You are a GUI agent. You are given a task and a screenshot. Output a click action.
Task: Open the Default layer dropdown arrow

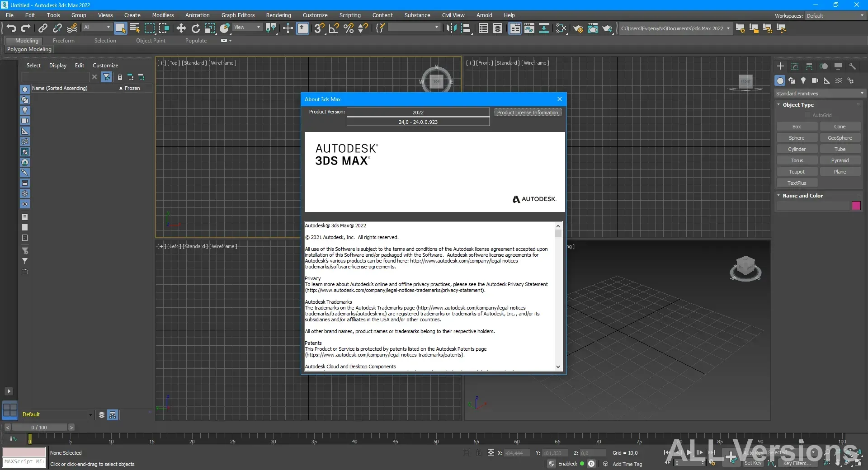[90, 414]
